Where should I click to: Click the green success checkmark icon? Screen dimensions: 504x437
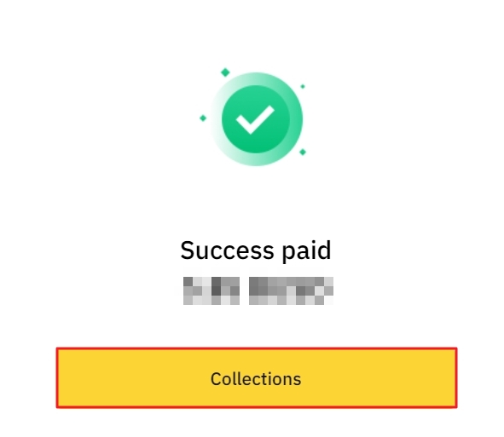(256, 119)
